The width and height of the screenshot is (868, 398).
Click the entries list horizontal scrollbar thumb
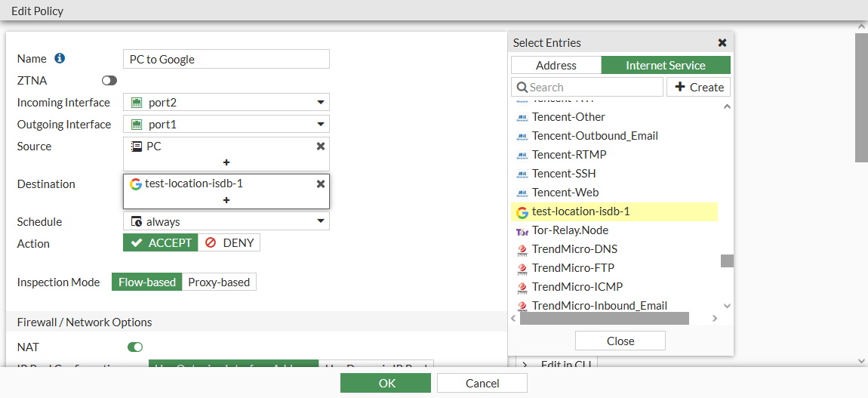tap(605, 318)
